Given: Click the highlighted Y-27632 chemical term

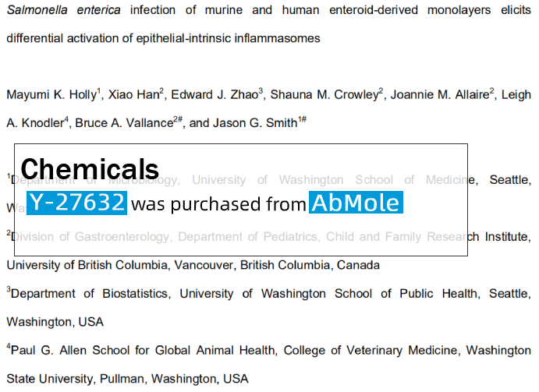Looking at the screenshot, I should tap(76, 203).
